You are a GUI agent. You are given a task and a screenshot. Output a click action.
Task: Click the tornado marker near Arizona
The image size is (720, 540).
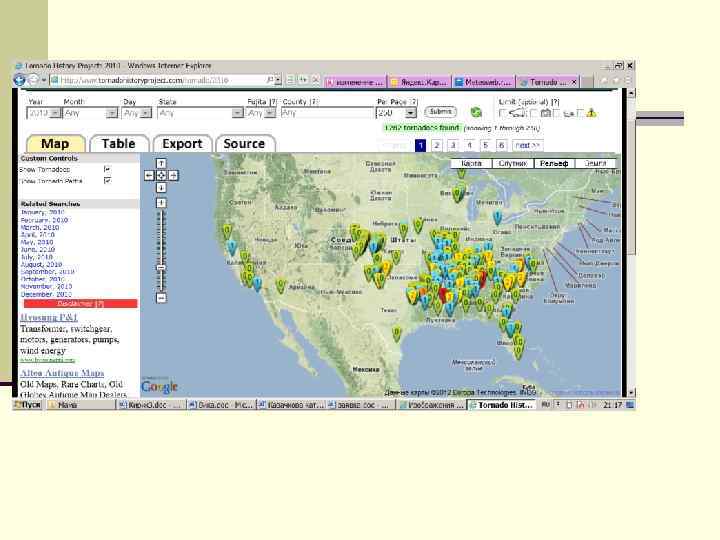pyautogui.click(x=281, y=286)
